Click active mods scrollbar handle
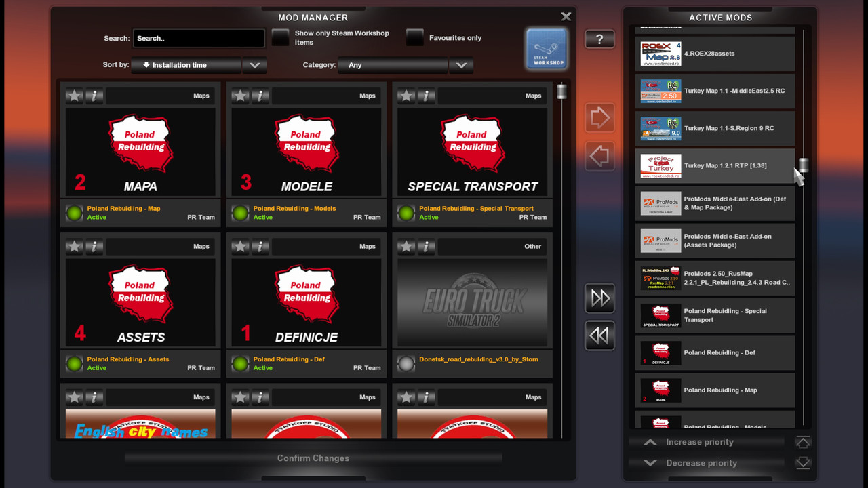Viewport: 868px width, 488px height. coord(804,165)
